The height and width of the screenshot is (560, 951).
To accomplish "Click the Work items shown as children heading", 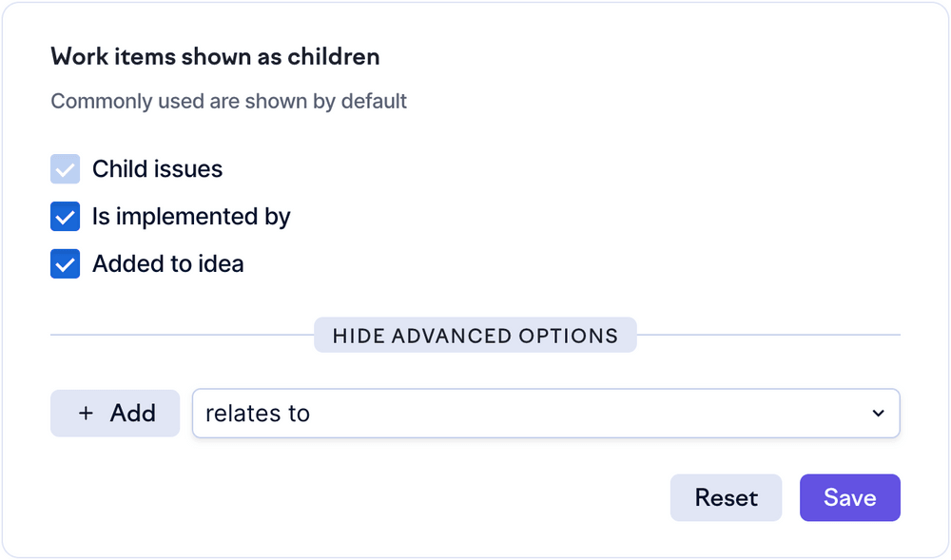I will (x=215, y=57).
